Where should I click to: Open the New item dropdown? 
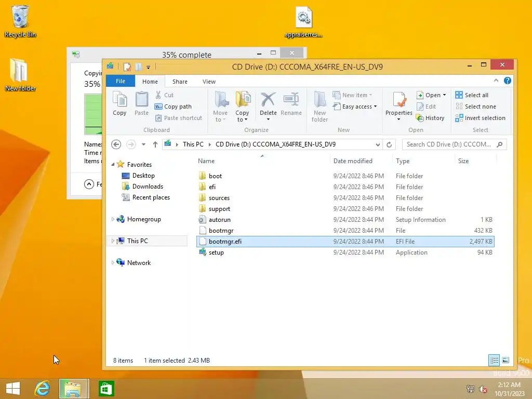353,95
